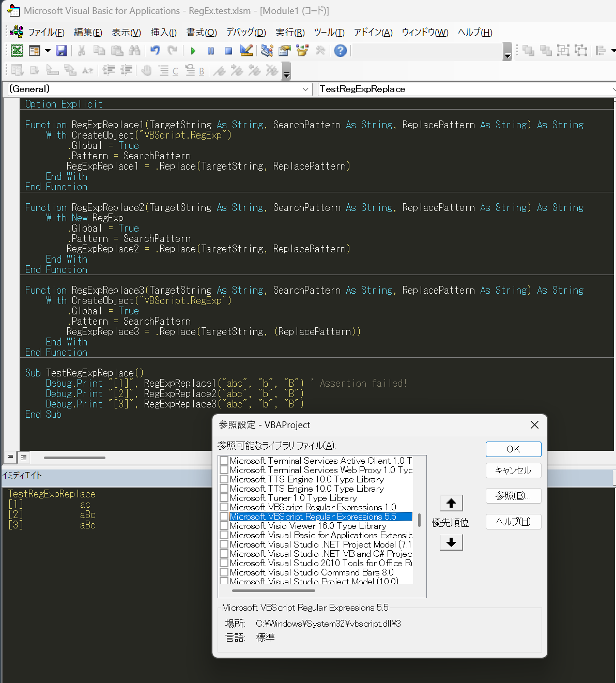
Task: Open the (General) object dropdown
Action: (x=160, y=89)
